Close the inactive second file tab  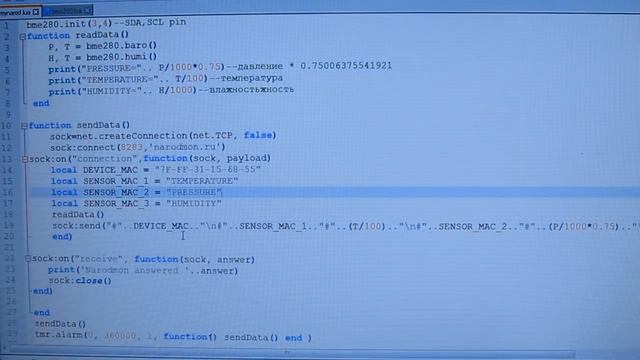pyautogui.click(x=88, y=11)
